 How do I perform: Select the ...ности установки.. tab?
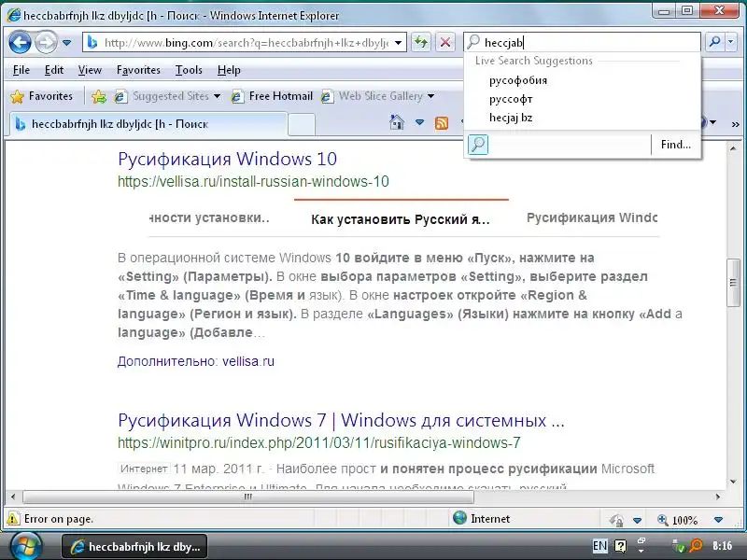(209, 217)
